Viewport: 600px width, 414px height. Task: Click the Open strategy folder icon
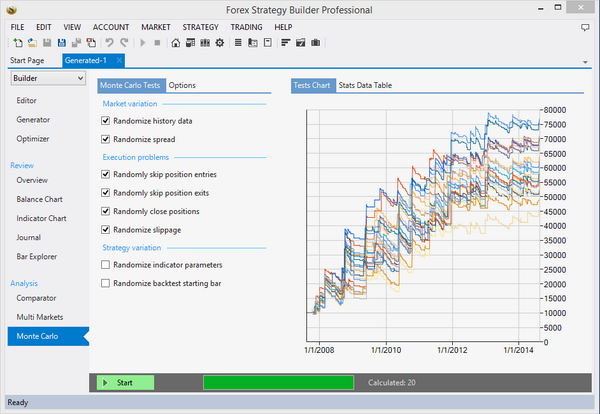32,42
